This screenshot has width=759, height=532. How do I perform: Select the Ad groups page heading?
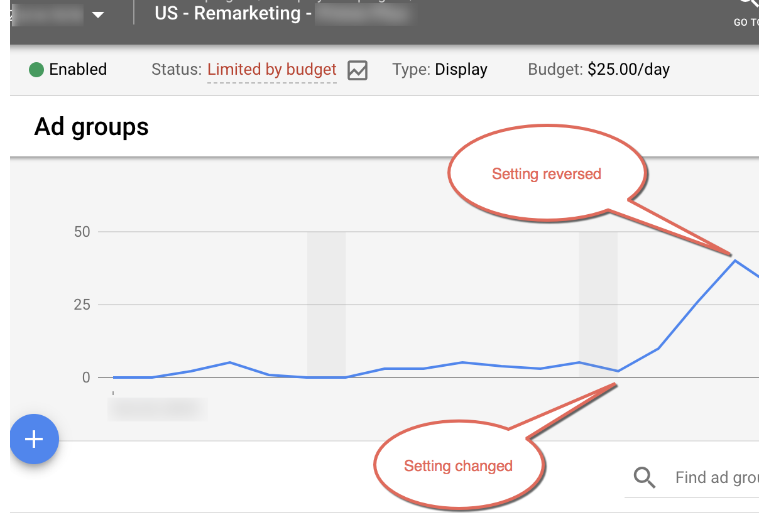point(92,127)
